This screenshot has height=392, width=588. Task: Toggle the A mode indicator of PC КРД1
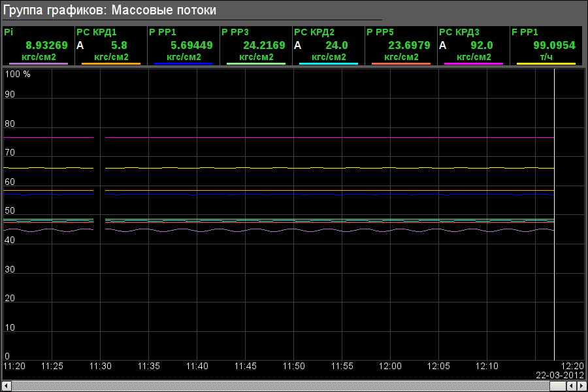[x=80, y=46]
